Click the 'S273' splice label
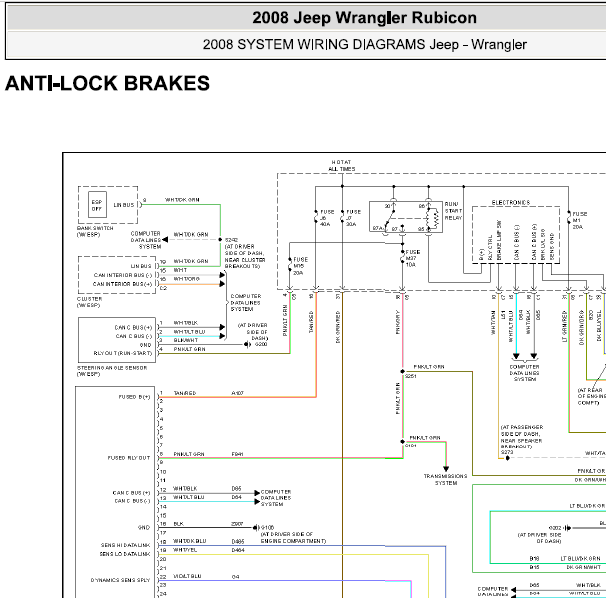The image size is (606, 598). coord(507,452)
